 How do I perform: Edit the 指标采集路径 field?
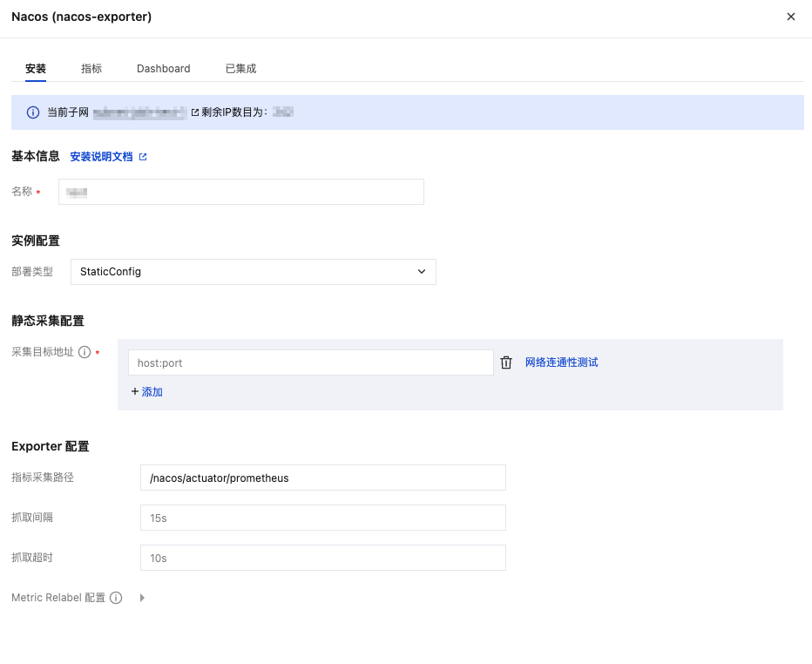click(322, 478)
